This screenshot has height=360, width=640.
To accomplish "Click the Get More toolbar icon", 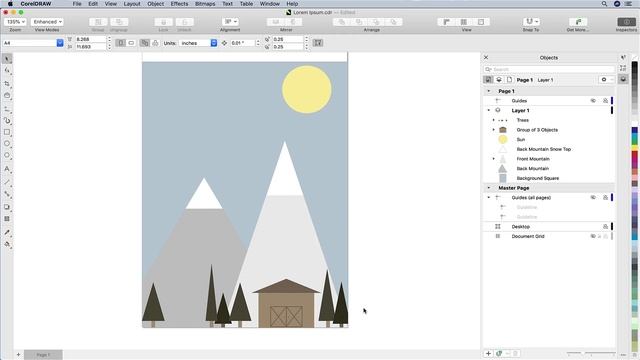I will [x=578, y=22].
